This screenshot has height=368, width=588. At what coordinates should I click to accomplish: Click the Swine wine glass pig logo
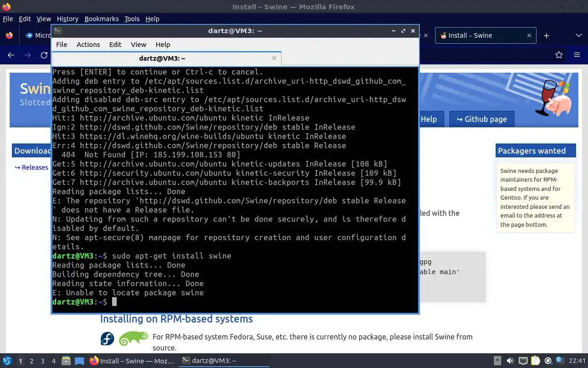[x=554, y=98]
